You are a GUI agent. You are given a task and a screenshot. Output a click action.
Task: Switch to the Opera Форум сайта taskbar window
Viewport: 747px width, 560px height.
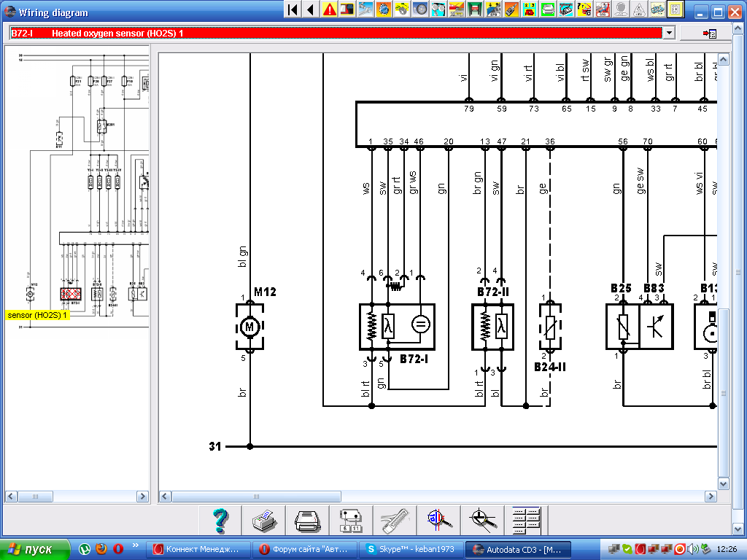303,549
